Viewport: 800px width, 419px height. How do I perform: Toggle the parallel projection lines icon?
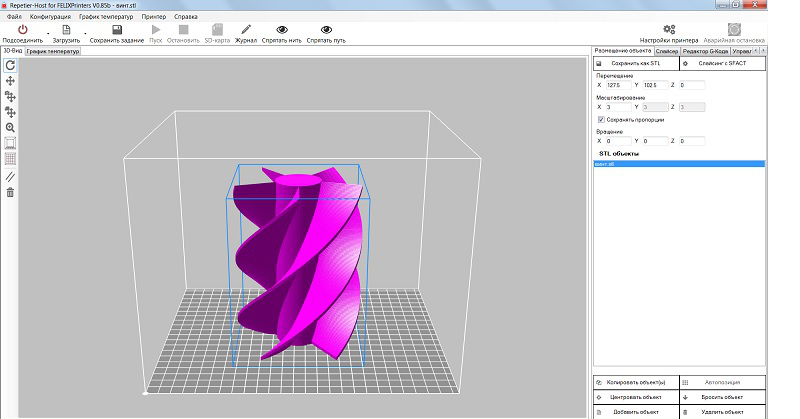coord(10,177)
